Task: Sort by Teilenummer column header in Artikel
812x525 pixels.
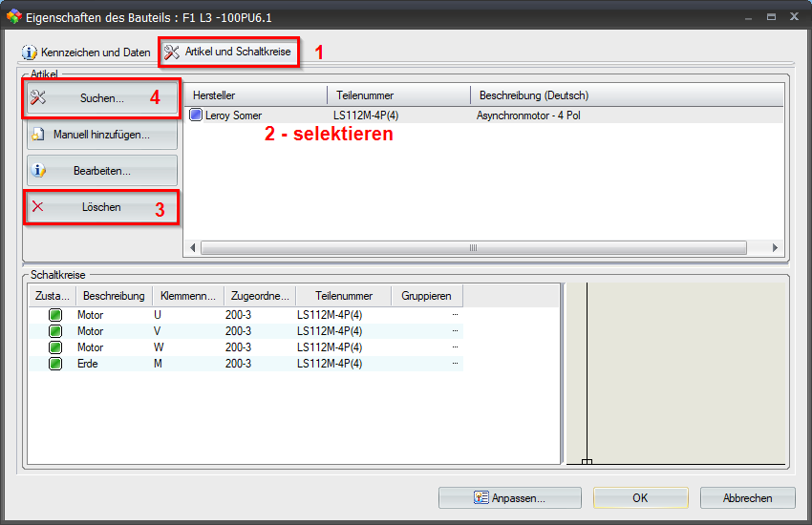Action: point(397,95)
